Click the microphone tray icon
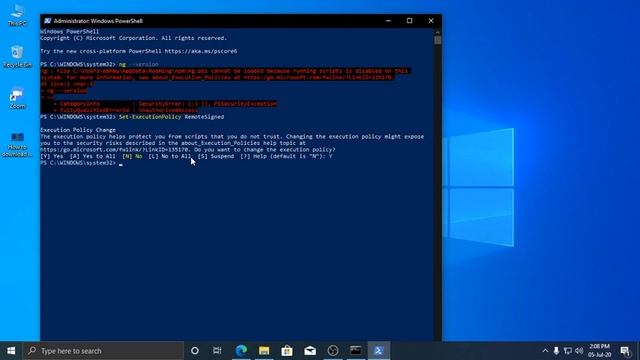This screenshot has height=360, width=640. point(556,351)
